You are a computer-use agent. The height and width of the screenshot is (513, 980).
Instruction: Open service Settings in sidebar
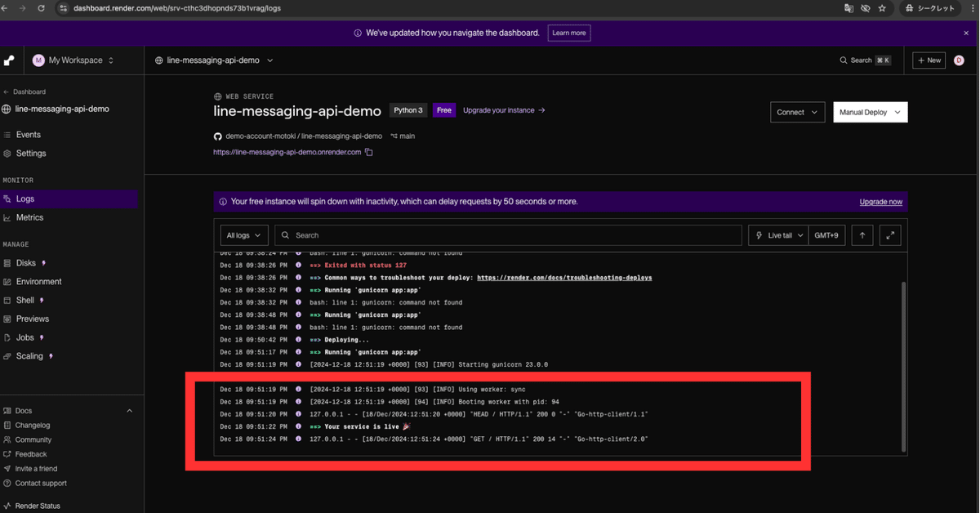(31, 154)
